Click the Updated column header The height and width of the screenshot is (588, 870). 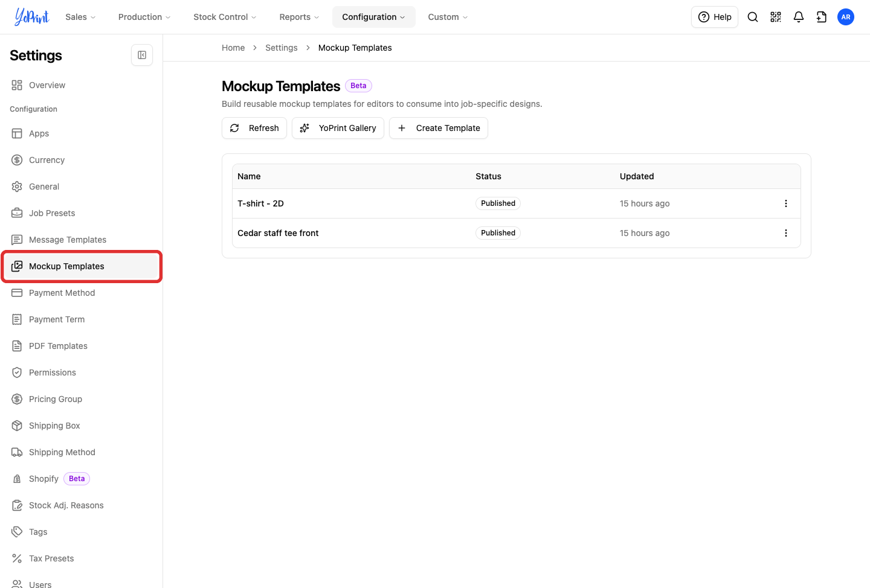coord(637,176)
